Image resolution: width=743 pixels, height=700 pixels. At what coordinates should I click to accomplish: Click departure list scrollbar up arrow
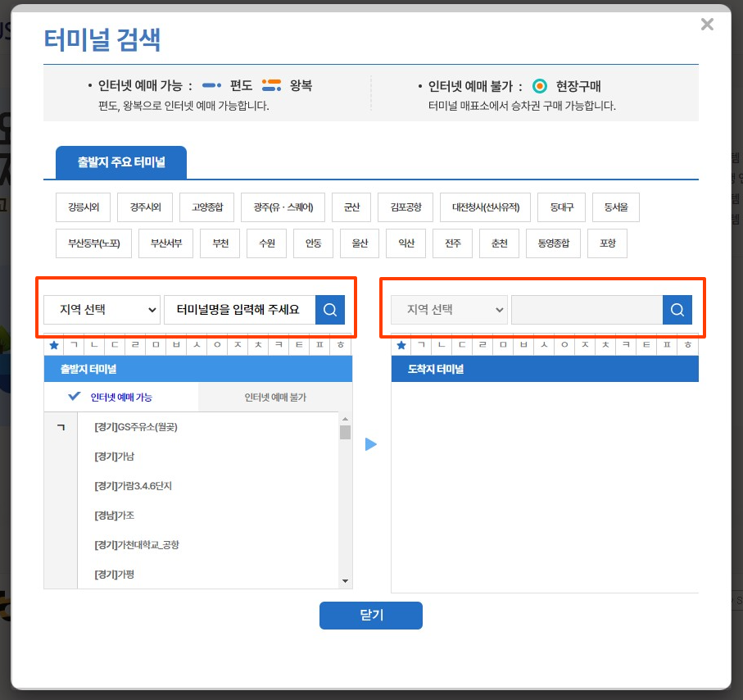[346, 419]
